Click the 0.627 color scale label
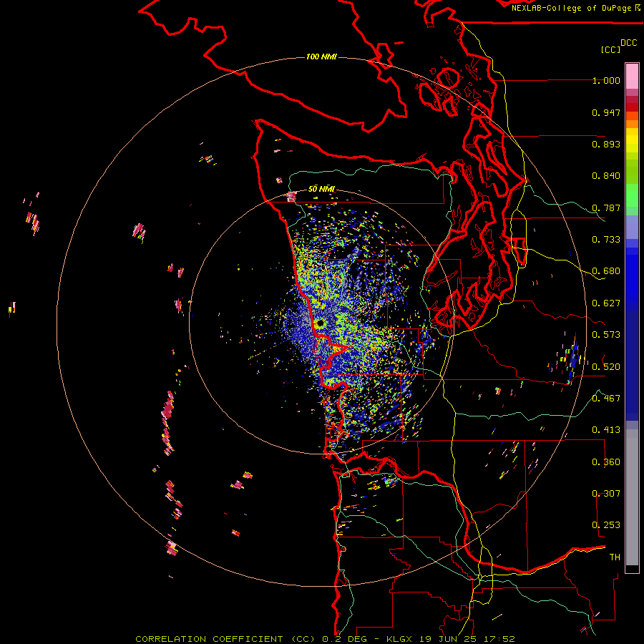 (606, 303)
